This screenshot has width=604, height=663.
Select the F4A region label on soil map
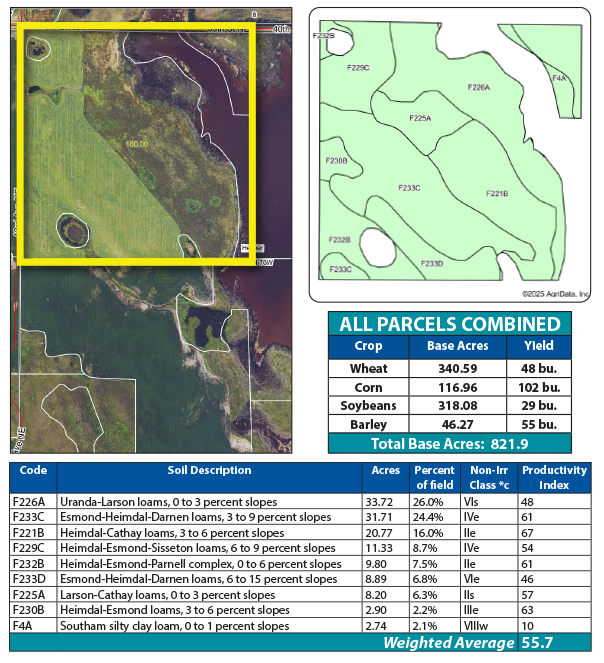pyautogui.click(x=559, y=77)
